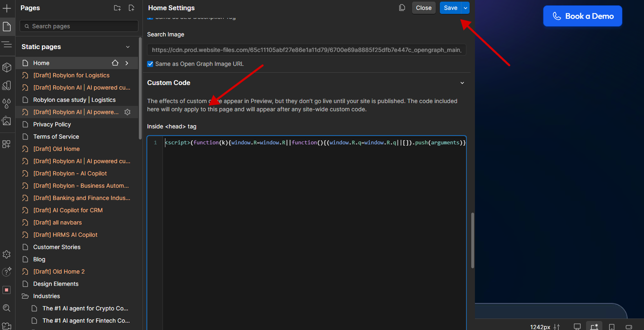This screenshot has height=330, width=644.
Task: Open the Navigator panel icon
Action: click(x=7, y=45)
